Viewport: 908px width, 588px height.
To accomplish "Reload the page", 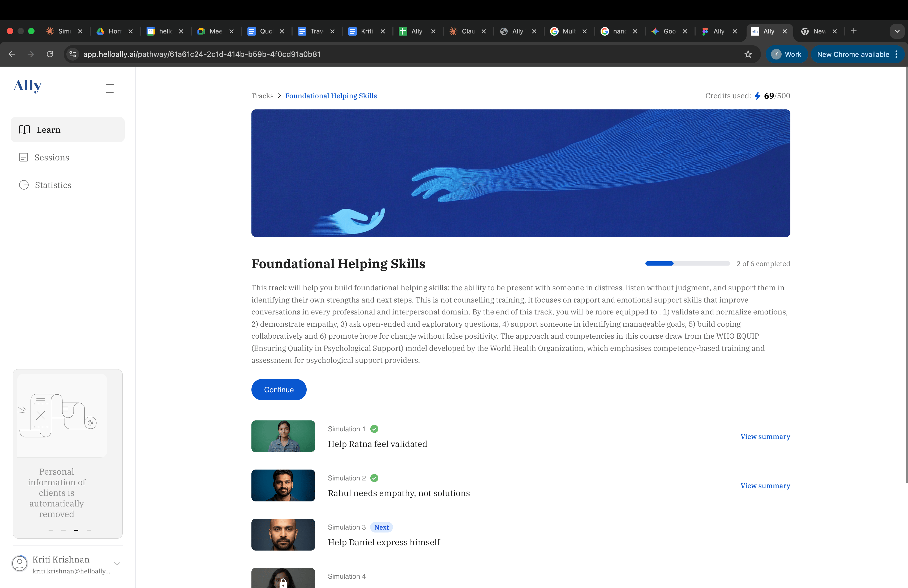I will click(x=50, y=54).
